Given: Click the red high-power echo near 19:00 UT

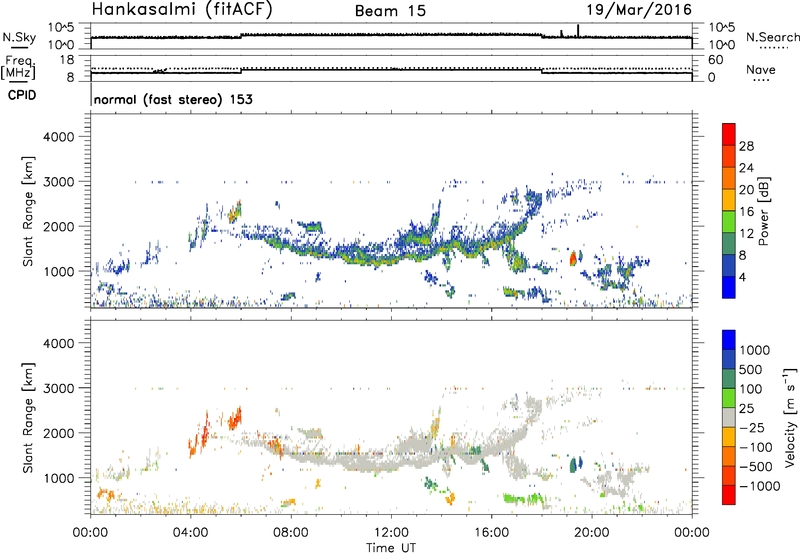Looking at the screenshot, I should click(x=573, y=258).
